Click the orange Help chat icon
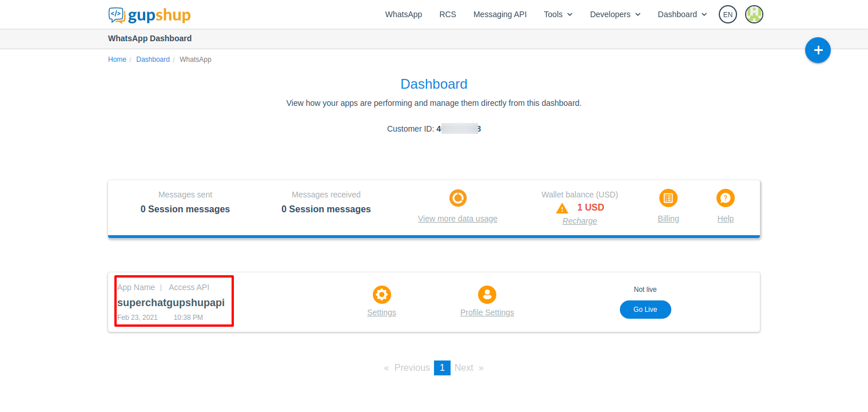This screenshot has width=868, height=412. point(726,198)
